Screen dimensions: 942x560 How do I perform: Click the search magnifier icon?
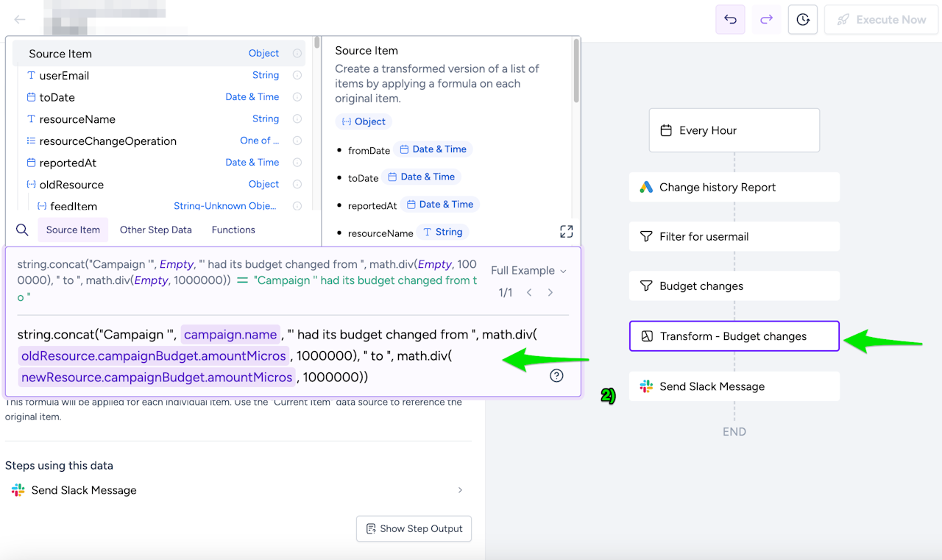pos(22,230)
